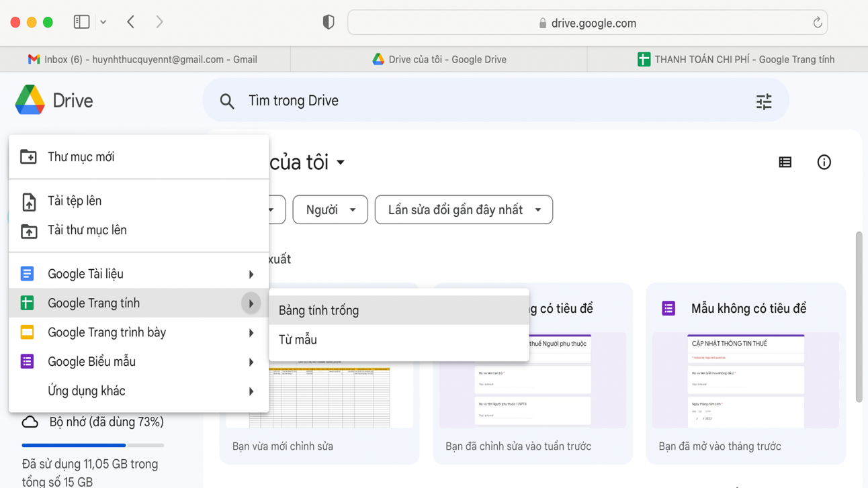Click the new folder icon
Image resolution: width=868 pixels, height=488 pixels.
pos(28,157)
